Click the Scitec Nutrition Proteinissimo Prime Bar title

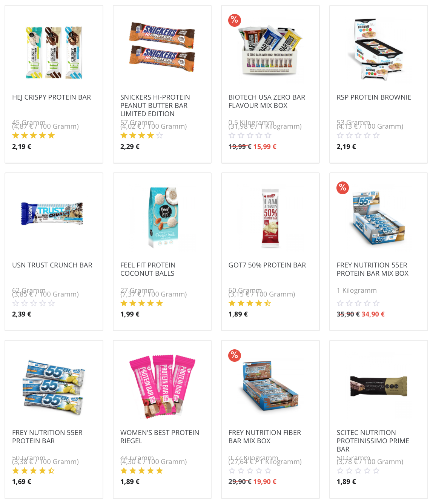click(x=373, y=441)
